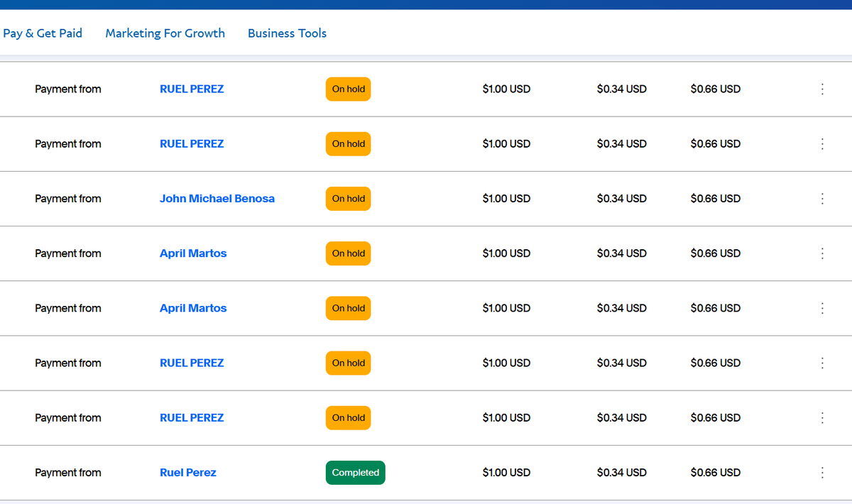Open three-dot menu for lower April Martos row
The height and width of the screenshot is (504, 852).
tap(822, 308)
